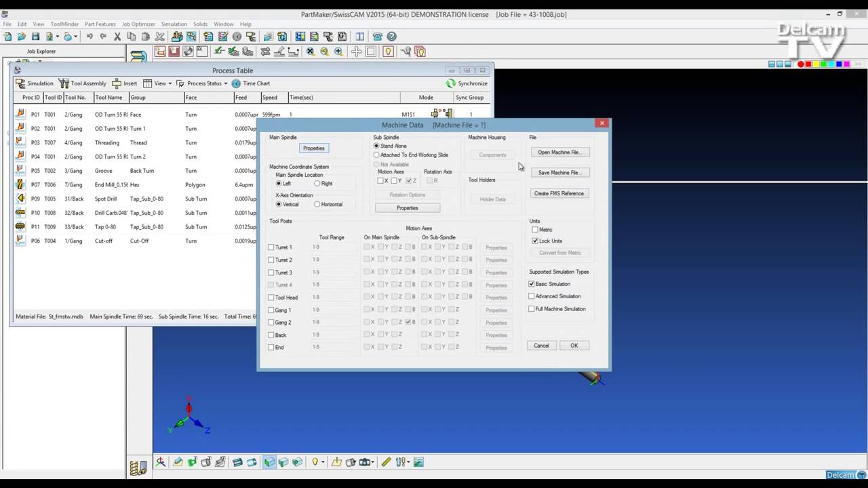This screenshot has height=488, width=868.
Task: Open bottom toolbar light bulb dropdown arrow
Action: 323,462
